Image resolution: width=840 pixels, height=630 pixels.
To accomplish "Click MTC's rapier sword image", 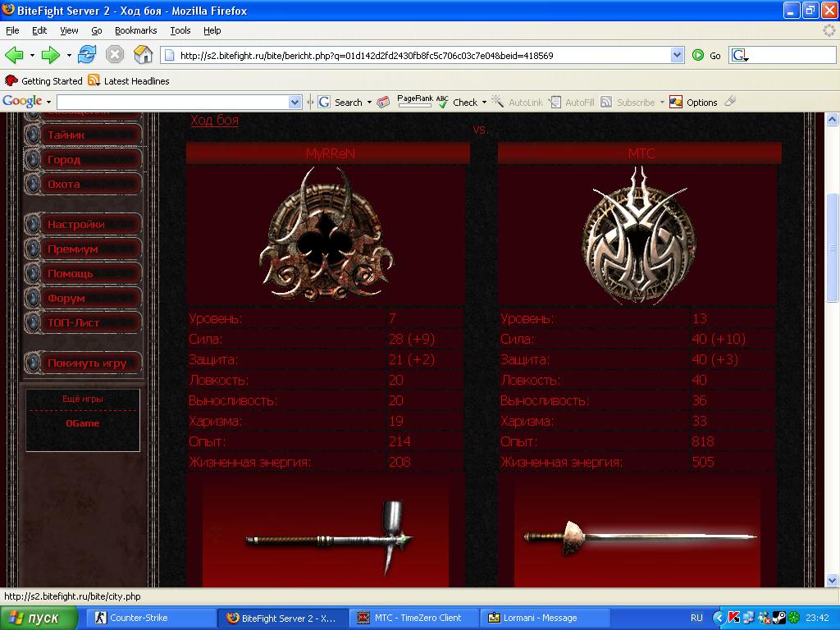I will pyautogui.click(x=640, y=537).
